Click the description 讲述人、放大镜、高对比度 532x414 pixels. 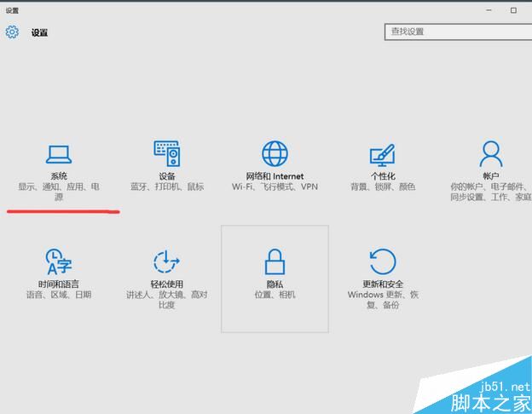tap(166, 299)
